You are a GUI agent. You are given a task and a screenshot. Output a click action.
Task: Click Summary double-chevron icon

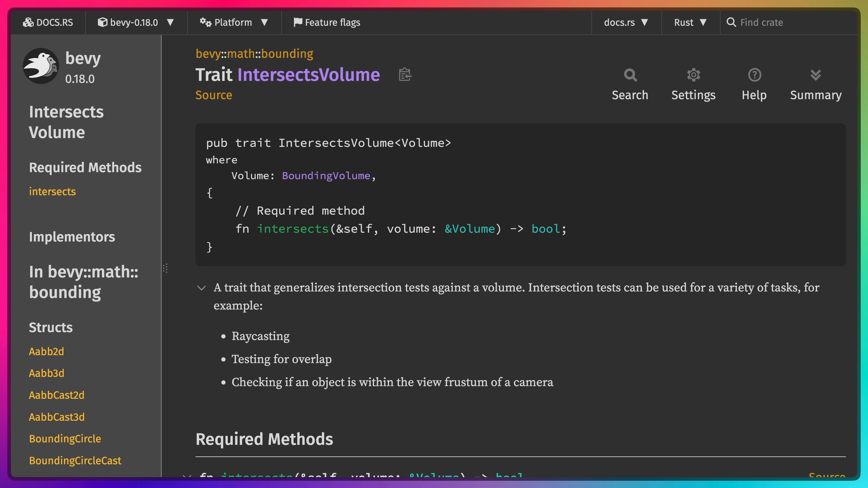[816, 75]
